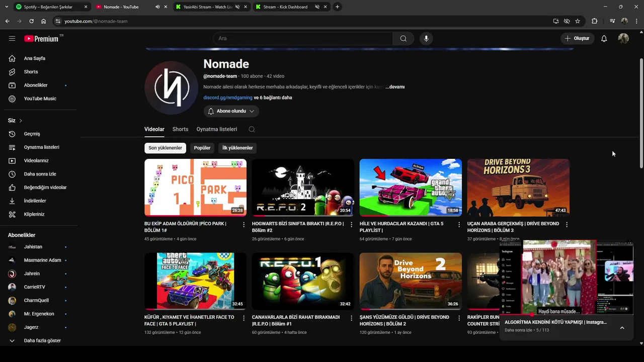Open a new browser tab plus button
Image resolution: width=644 pixels, height=362 pixels.
337,7
